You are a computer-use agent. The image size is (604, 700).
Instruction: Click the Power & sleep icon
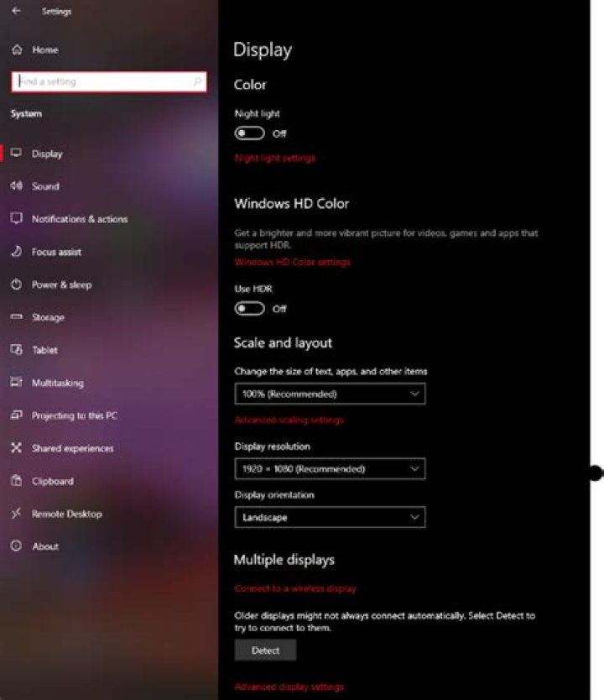point(17,284)
